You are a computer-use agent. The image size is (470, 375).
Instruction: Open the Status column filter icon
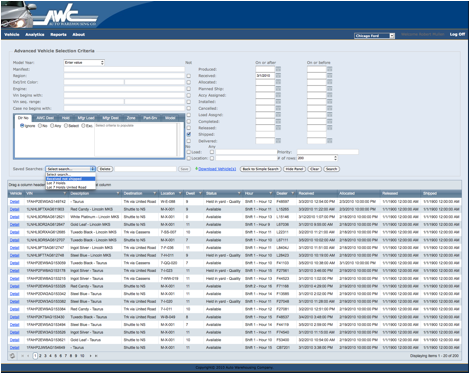(x=239, y=193)
